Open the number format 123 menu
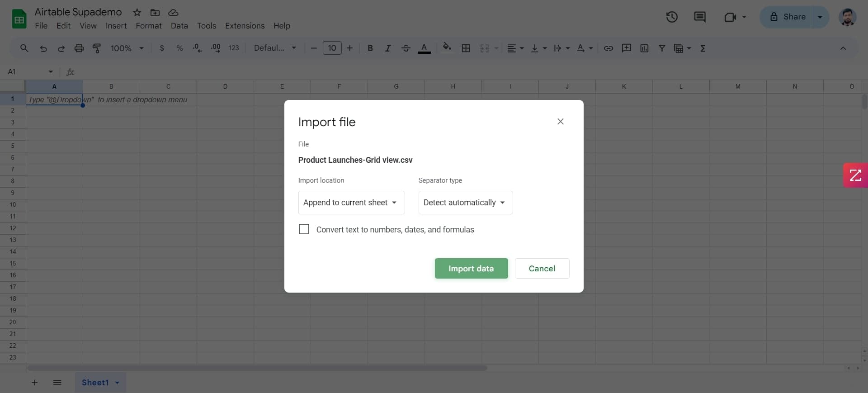868x393 pixels. [234, 48]
